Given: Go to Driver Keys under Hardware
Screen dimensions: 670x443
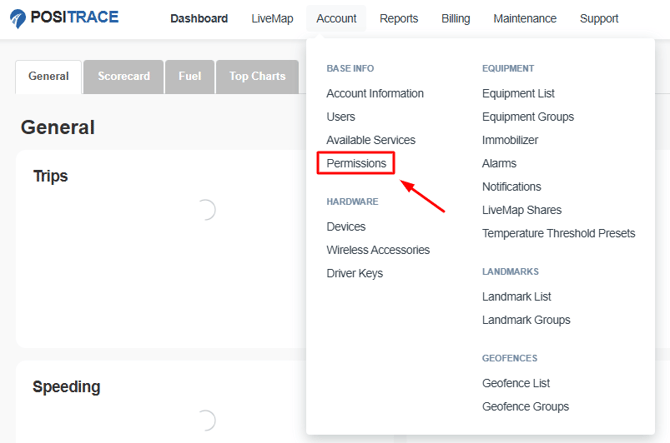Looking at the screenshot, I should coord(354,273).
